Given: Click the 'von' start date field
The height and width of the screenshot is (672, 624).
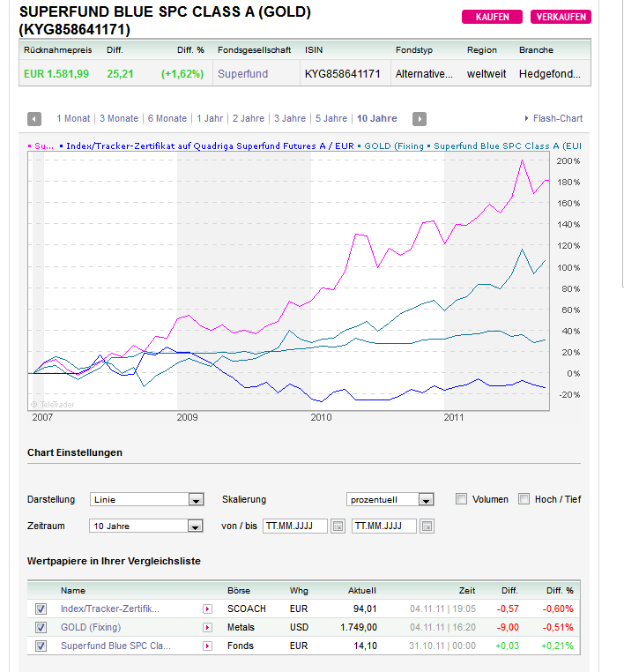Looking at the screenshot, I should click(295, 526).
